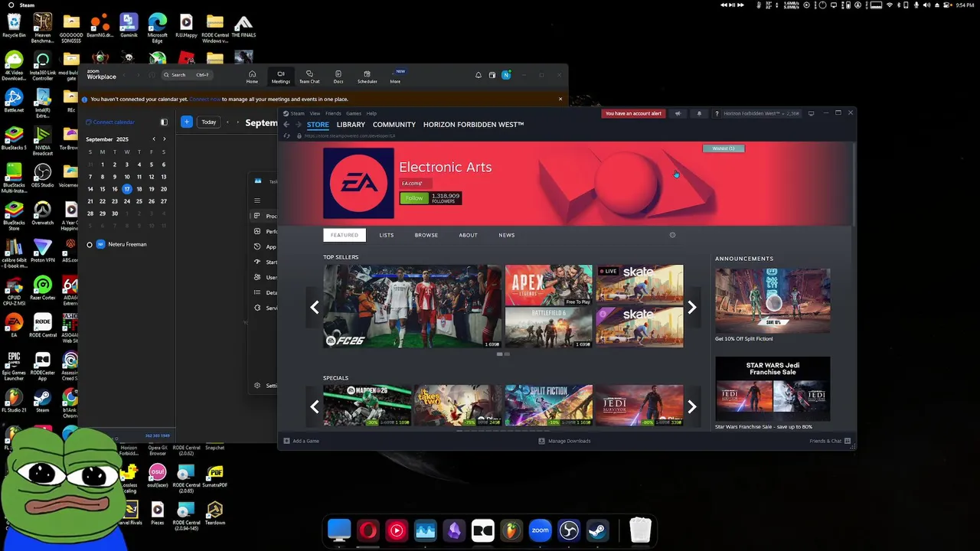Open Steam help question mark button
The image size is (980, 551).
pyautogui.click(x=717, y=113)
